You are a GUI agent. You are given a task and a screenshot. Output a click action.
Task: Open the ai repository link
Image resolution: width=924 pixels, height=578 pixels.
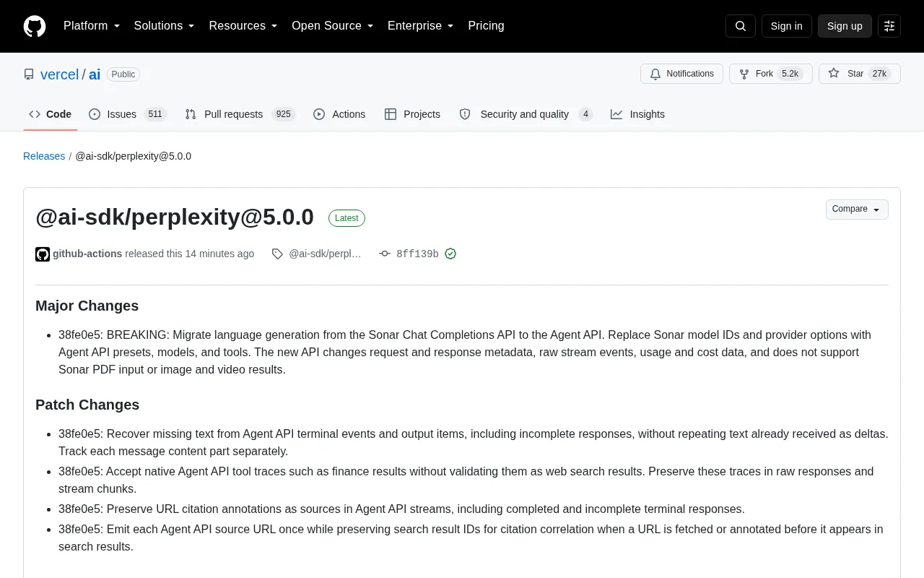[95, 74]
